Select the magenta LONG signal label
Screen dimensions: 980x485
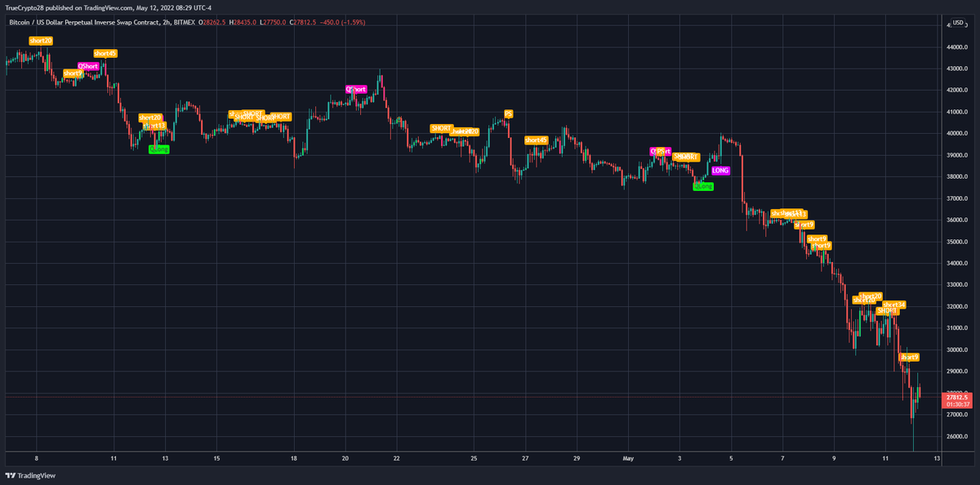coord(720,171)
